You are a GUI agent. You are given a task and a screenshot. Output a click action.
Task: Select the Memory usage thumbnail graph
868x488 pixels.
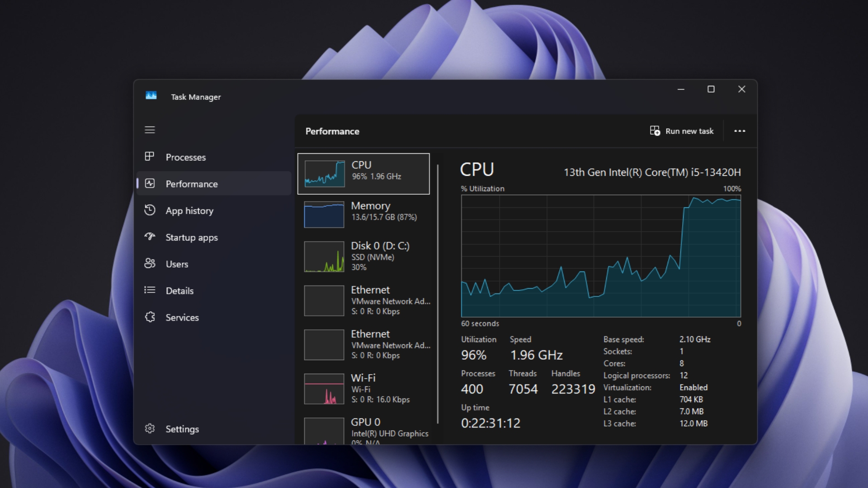[x=324, y=214]
